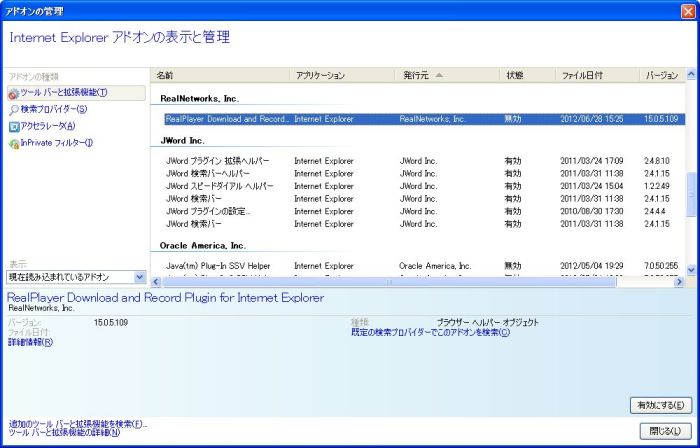Image resolution: width=700 pixels, height=448 pixels.
Task: Click 既定の検索プロバイダーでこのアドオンを検索 link
Action: pos(430,332)
